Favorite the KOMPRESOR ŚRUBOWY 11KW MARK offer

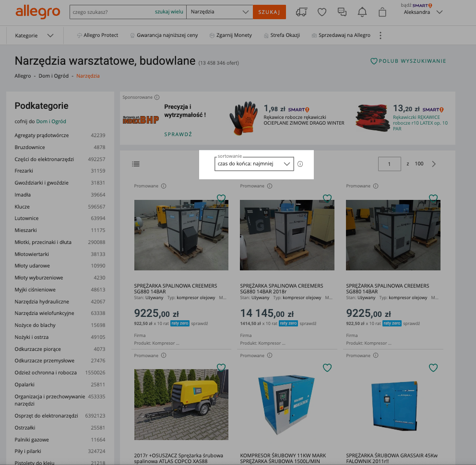click(327, 368)
